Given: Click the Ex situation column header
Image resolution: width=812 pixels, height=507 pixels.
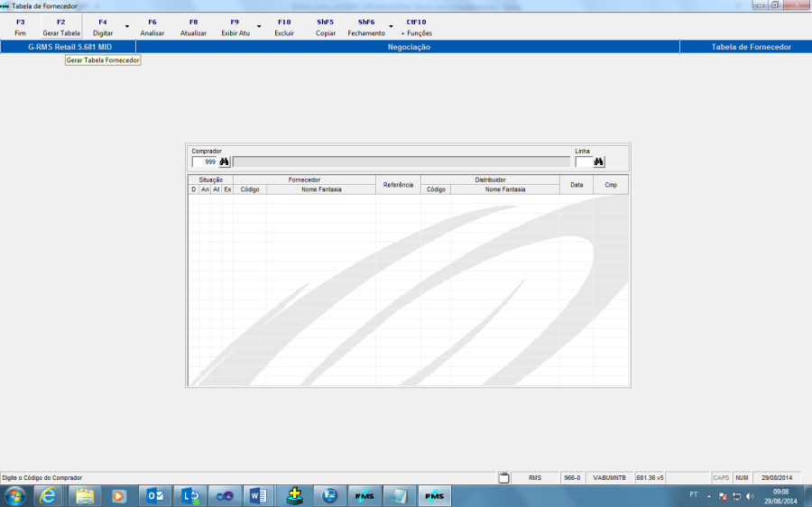Looking at the screenshot, I should 227,189.
